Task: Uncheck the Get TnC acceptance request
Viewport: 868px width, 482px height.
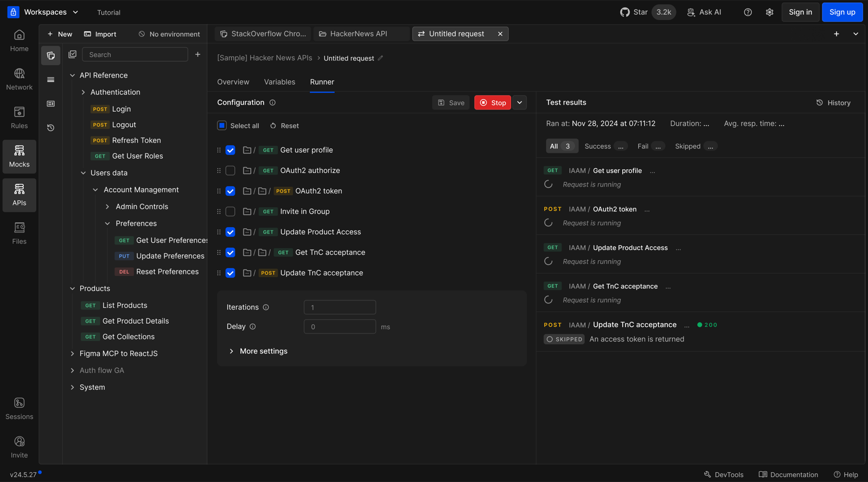Action: [x=231, y=253]
